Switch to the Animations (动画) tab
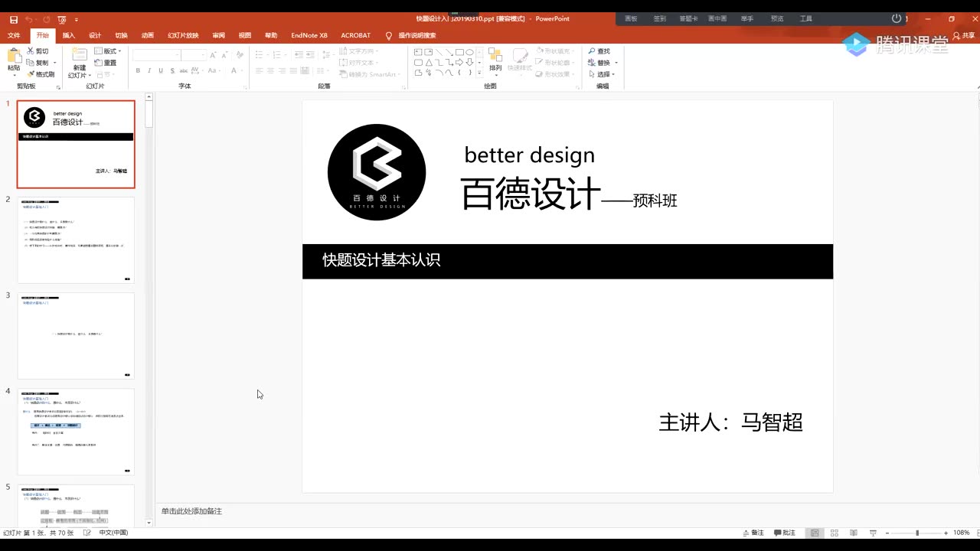This screenshot has width=980, height=551. point(147,35)
